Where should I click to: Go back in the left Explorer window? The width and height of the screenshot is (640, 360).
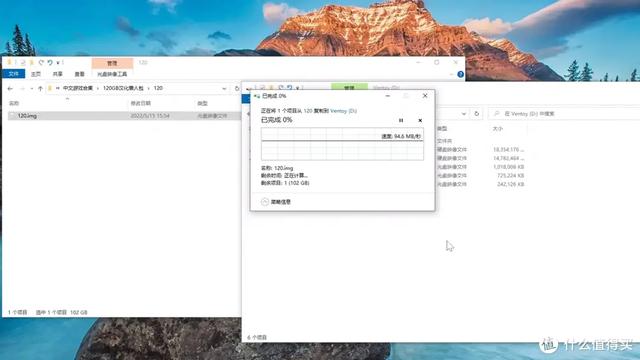coord(10,88)
